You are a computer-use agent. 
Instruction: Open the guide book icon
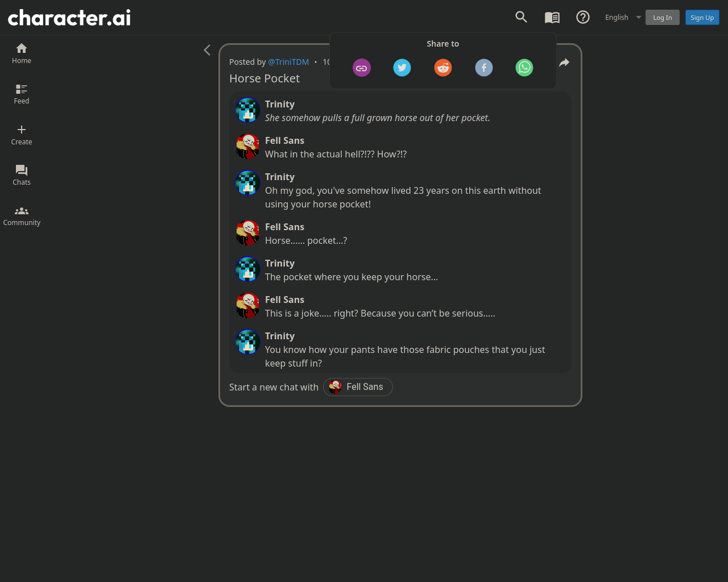click(552, 18)
